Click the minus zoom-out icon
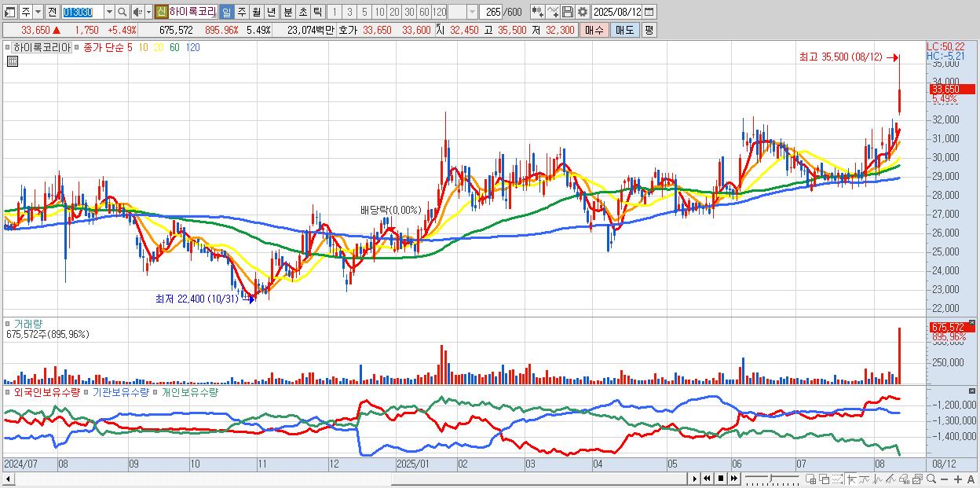The width and height of the screenshot is (980, 488). click(945, 479)
